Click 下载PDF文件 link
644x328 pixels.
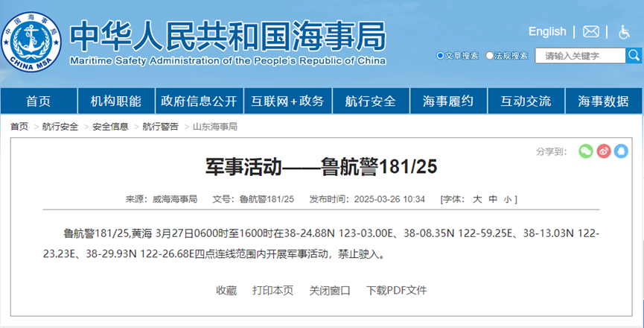coord(396,291)
